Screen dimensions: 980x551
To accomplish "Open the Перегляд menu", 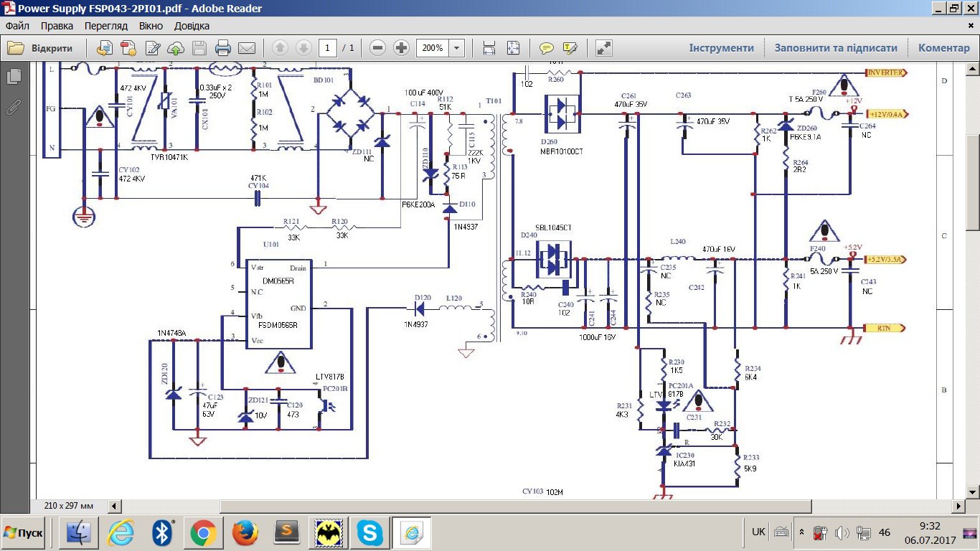I will 105,26.
